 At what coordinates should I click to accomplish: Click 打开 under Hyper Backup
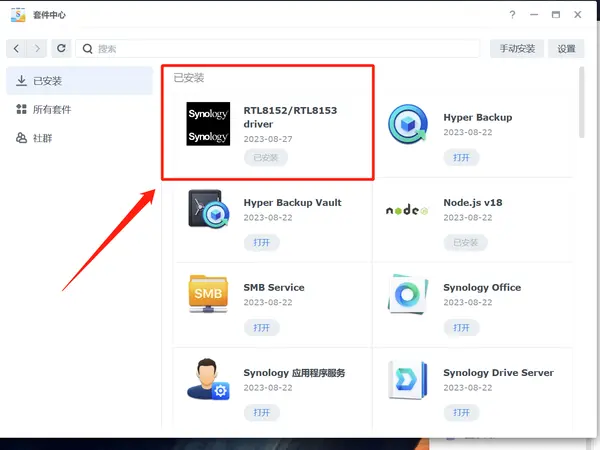click(461, 158)
